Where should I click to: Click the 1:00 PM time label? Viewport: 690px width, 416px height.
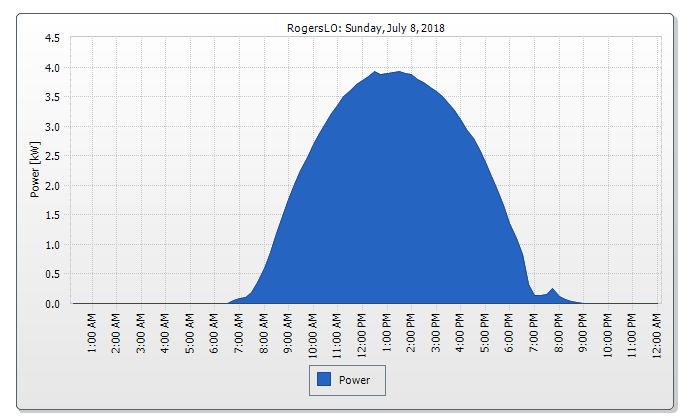pyautogui.click(x=386, y=333)
